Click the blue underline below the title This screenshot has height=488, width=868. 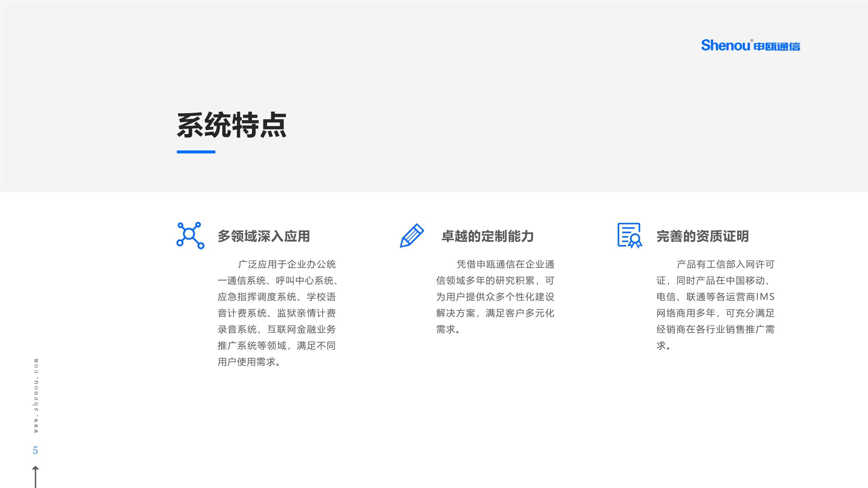196,152
